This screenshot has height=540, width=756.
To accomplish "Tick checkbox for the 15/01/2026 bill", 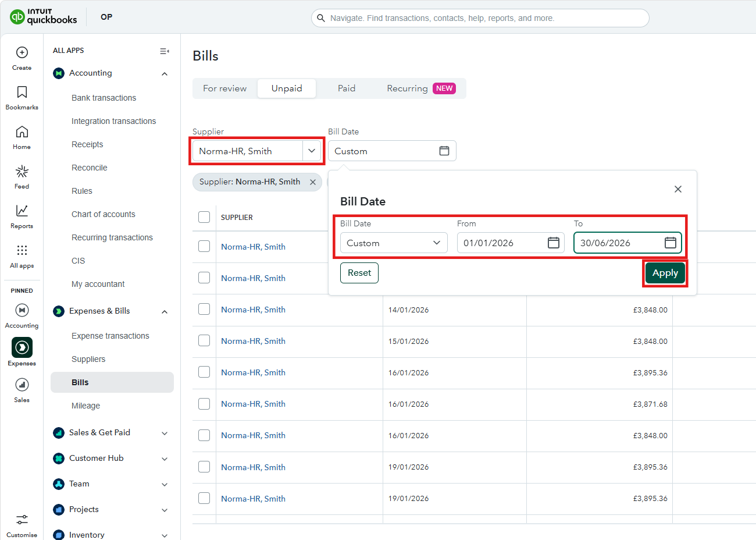I will click(x=204, y=340).
